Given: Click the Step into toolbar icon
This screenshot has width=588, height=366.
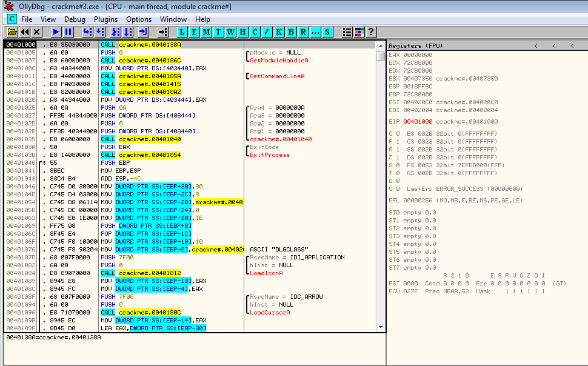Looking at the screenshot, I should pos(87,32).
